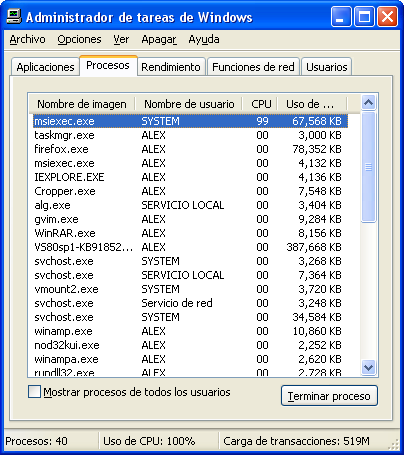Click the vertical scrollbar thumb
The image size is (404, 455).
pos(368,167)
